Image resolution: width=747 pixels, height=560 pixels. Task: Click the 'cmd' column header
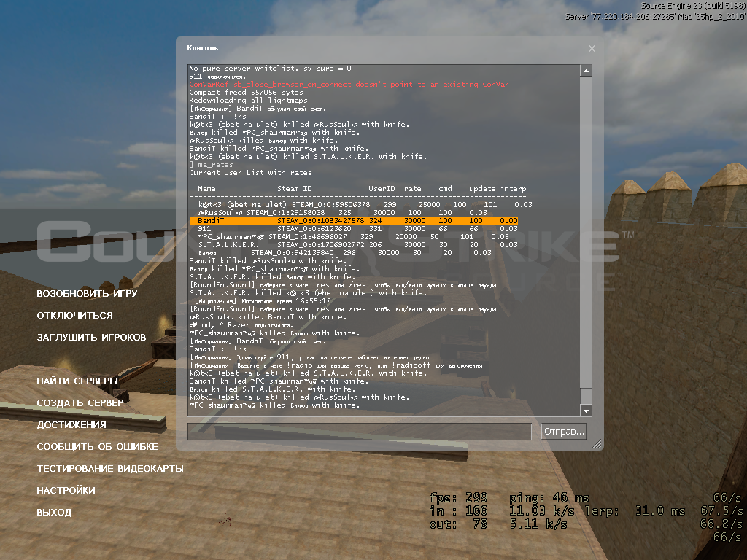click(446, 189)
